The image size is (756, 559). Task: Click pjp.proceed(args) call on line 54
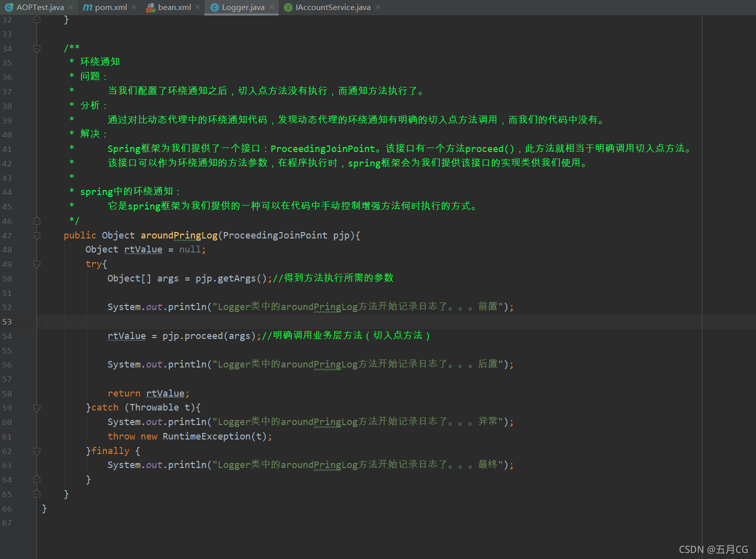[209, 336]
